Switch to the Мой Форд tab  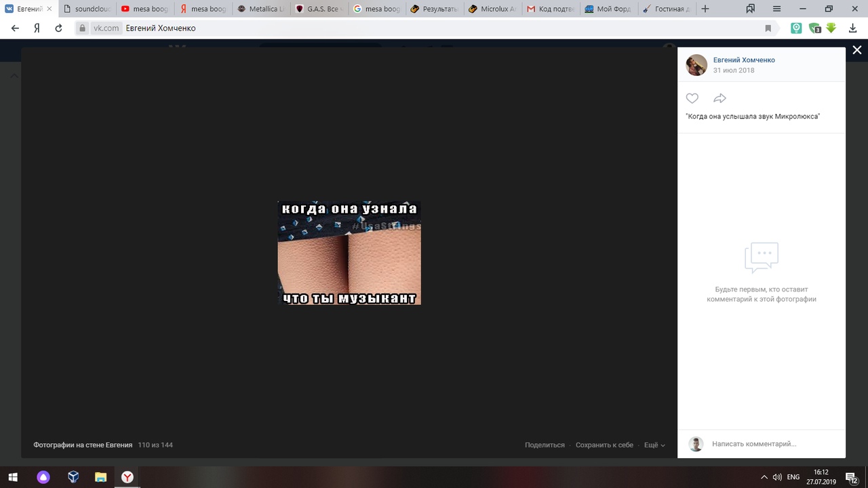coord(607,9)
